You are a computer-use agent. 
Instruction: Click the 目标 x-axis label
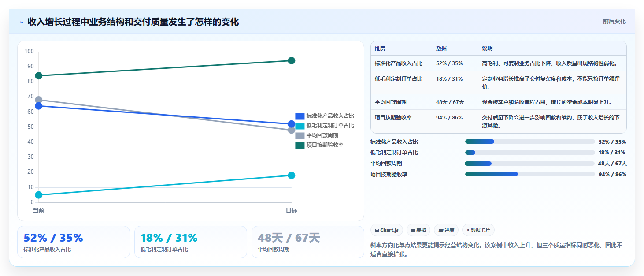click(x=291, y=210)
